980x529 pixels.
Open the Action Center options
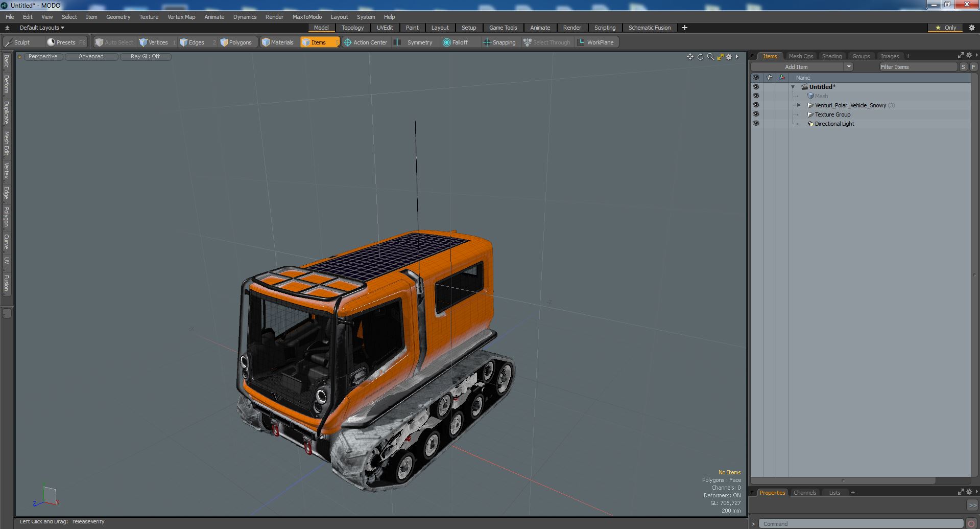click(366, 42)
